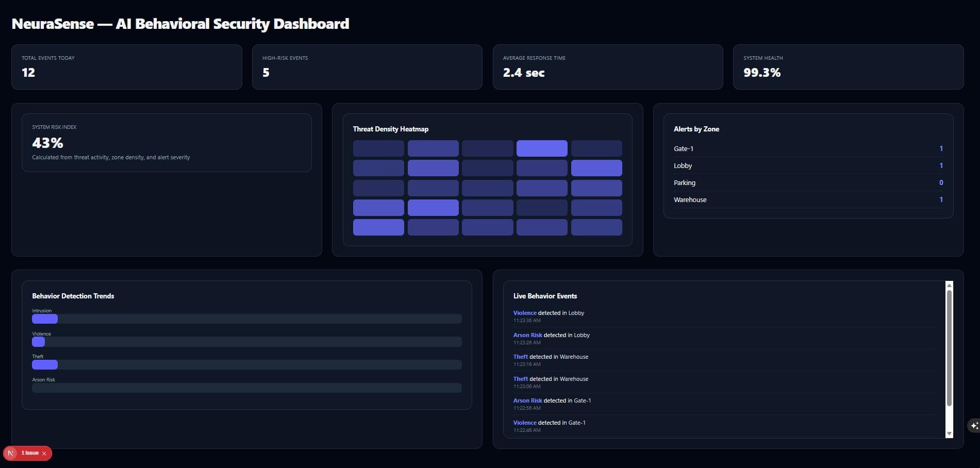Click the Violence trend progress bar

click(x=247, y=342)
